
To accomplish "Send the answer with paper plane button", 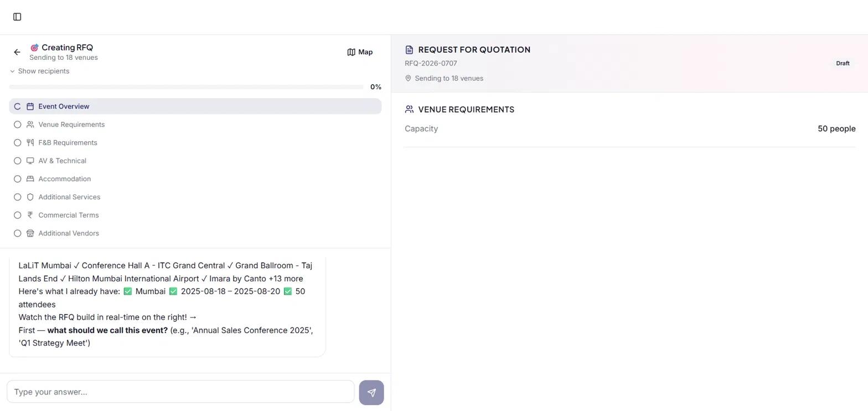I will pos(371,392).
